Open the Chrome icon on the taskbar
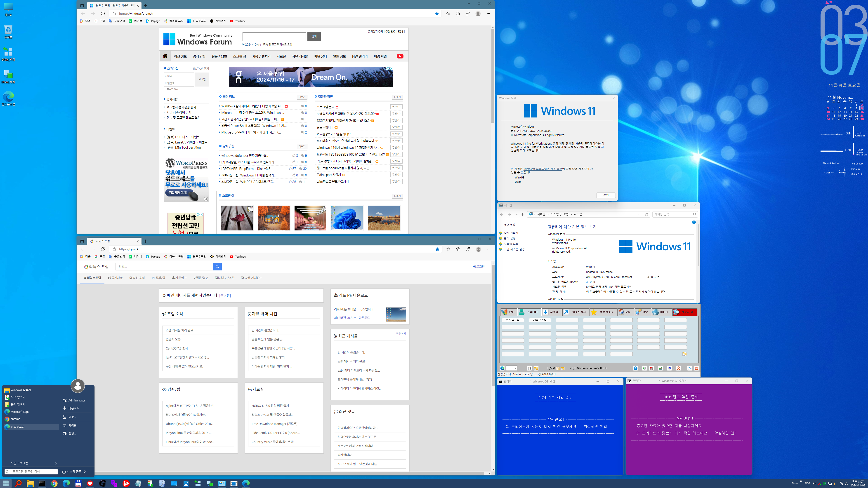 54,483
